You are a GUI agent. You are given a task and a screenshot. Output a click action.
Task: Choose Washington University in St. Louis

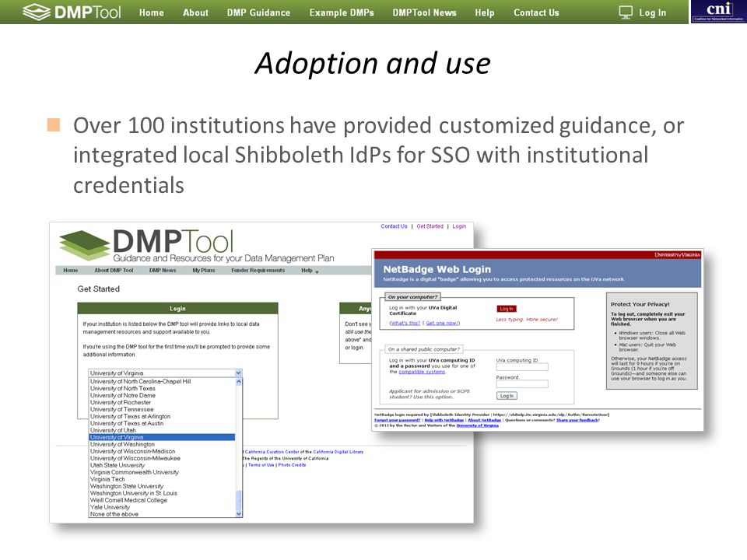[x=133, y=493]
